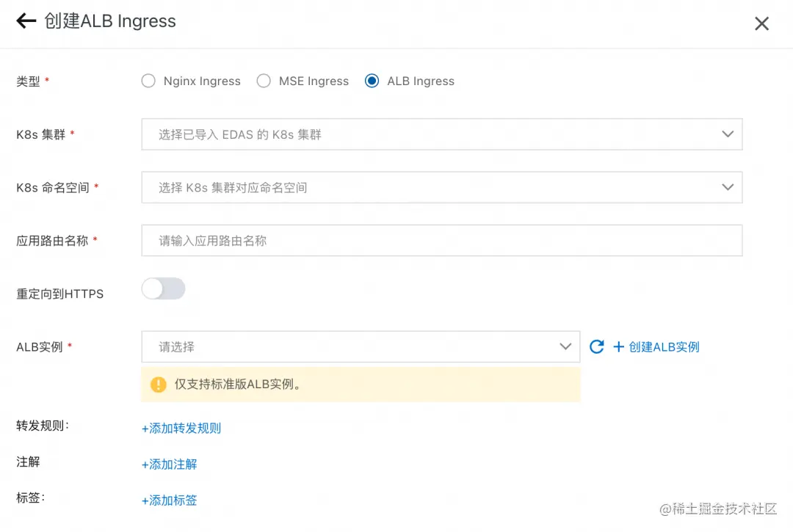Click the 重定向到HTTPS label
Screen dimensions: 793x532
(x=59, y=294)
